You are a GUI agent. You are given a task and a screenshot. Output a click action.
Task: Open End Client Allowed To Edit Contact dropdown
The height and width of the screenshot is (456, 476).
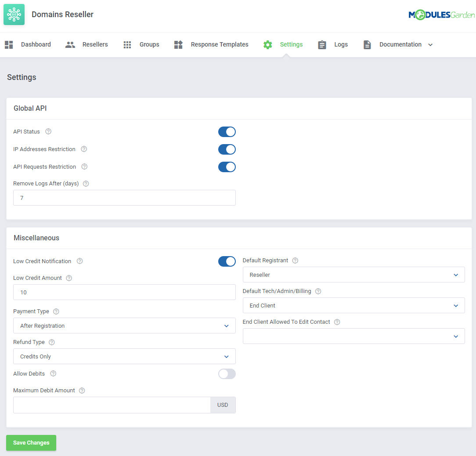click(x=353, y=336)
